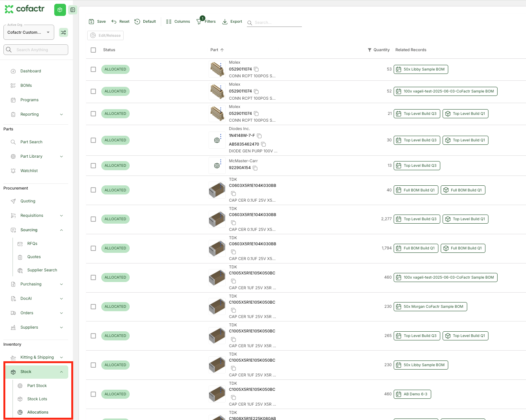Screen dimensions: 526x420
Task: Select the Diodes Inc. 1N4148W-7-F row checkbox
Action: pos(93,140)
